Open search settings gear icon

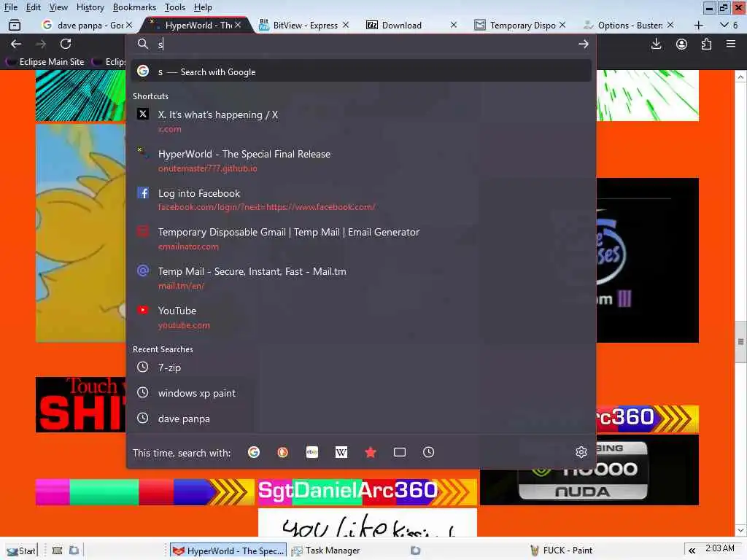(x=581, y=452)
